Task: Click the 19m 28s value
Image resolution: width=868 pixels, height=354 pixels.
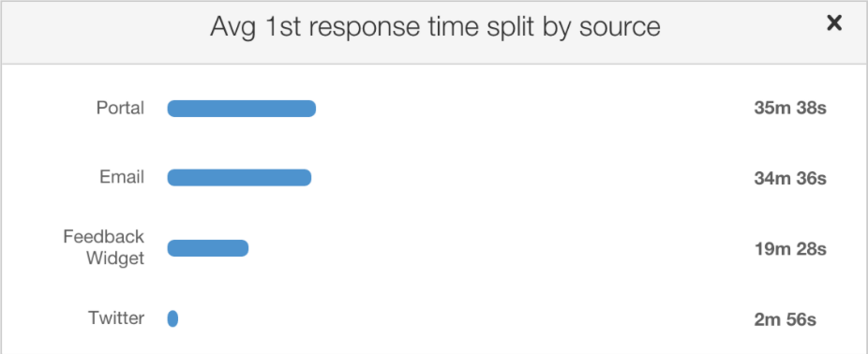Action: 790,249
